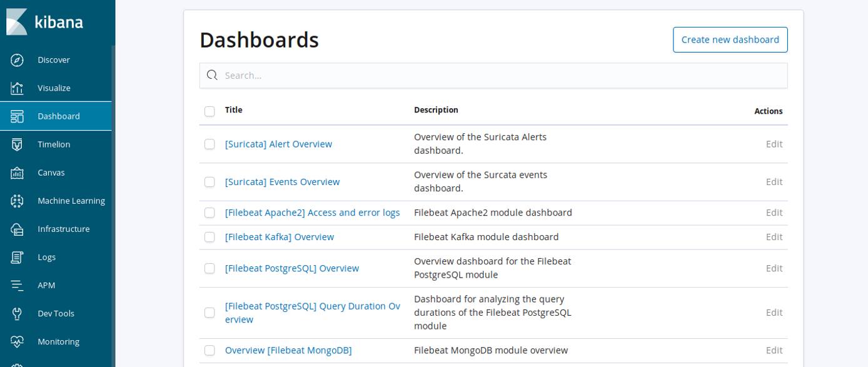Open Monitoring from its heartbeat icon
Image resolution: width=868 pixels, height=367 pixels.
pyautogui.click(x=18, y=341)
